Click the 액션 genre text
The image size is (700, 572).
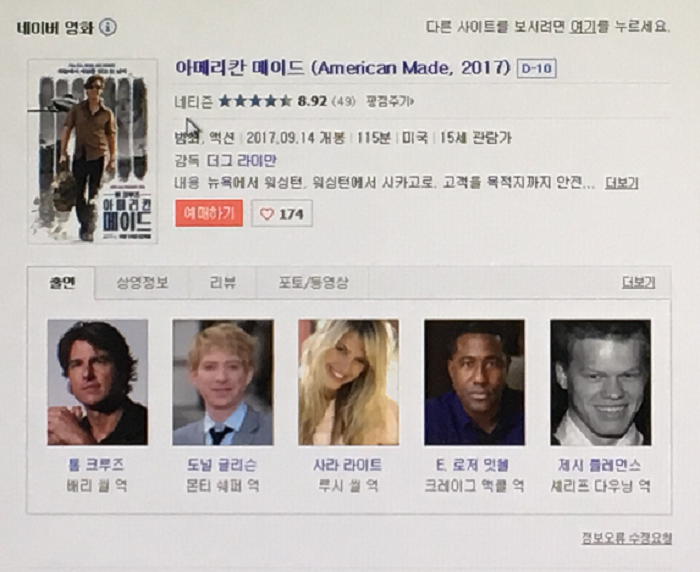click(222, 138)
